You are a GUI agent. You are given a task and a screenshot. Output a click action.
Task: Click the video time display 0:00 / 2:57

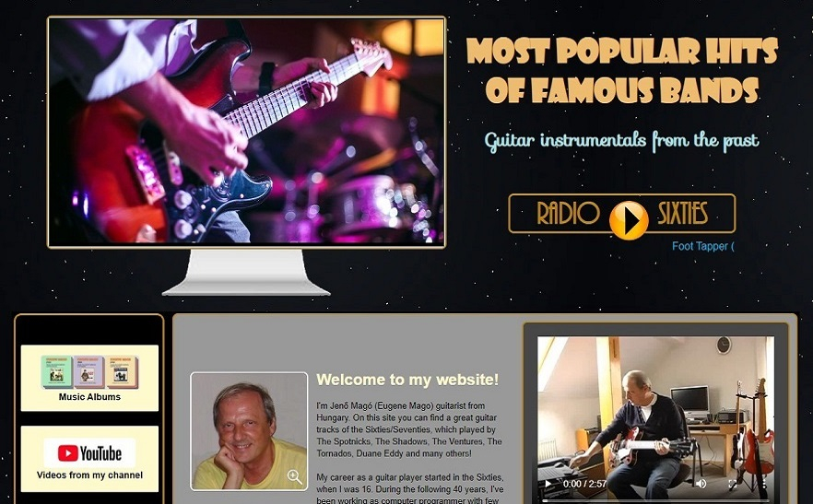(584, 485)
